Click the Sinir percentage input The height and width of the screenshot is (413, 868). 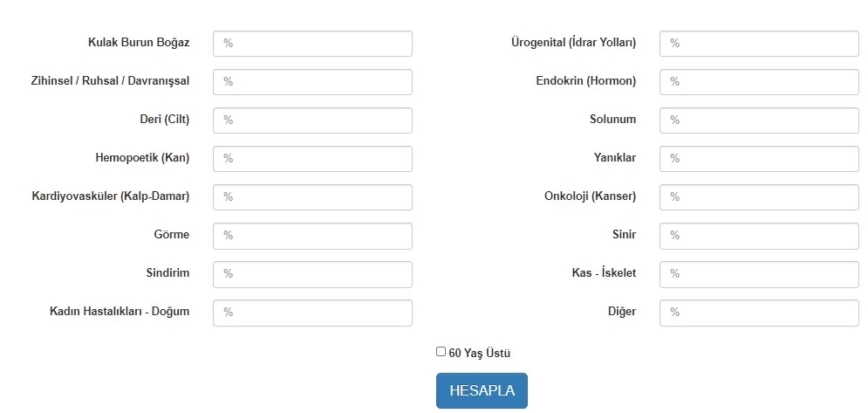point(759,236)
